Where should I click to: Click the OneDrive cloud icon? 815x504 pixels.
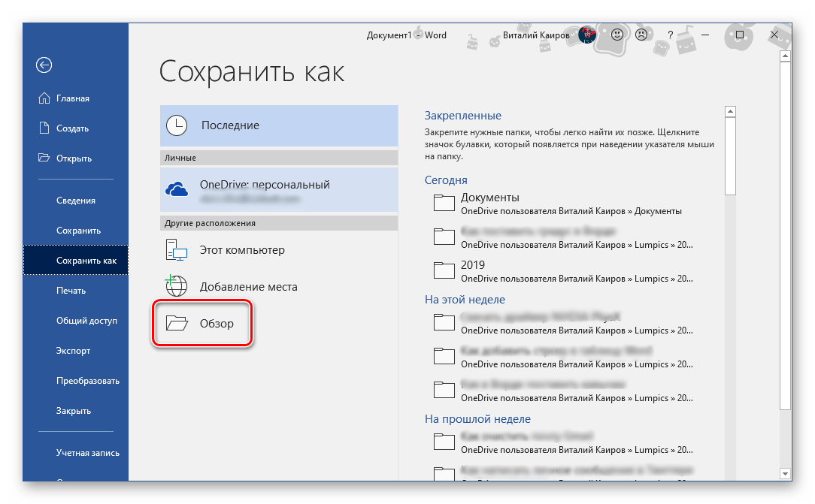(177, 189)
